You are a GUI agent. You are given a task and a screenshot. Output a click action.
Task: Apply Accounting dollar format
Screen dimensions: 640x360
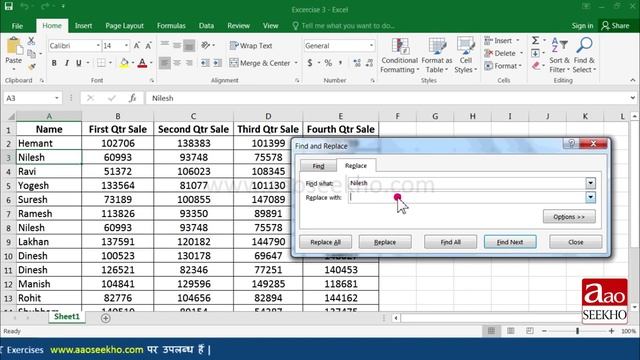click(310, 63)
